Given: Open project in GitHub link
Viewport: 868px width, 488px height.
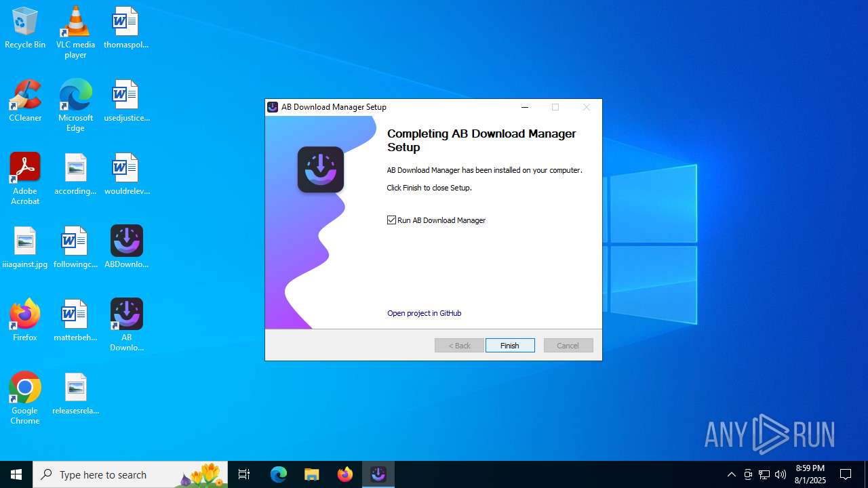Looking at the screenshot, I should pyautogui.click(x=425, y=313).
